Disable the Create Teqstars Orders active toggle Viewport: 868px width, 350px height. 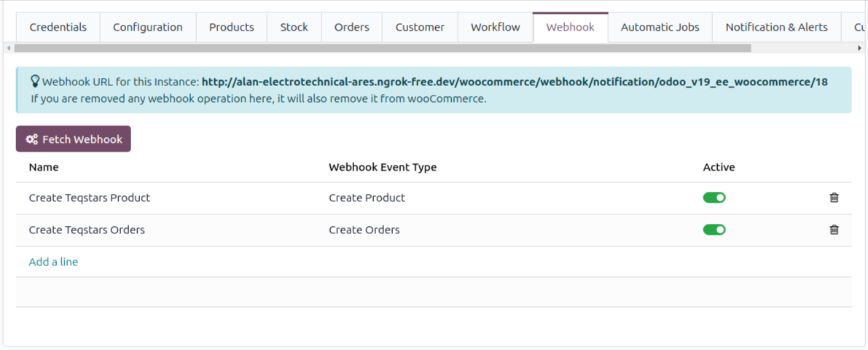coord(714,230)
